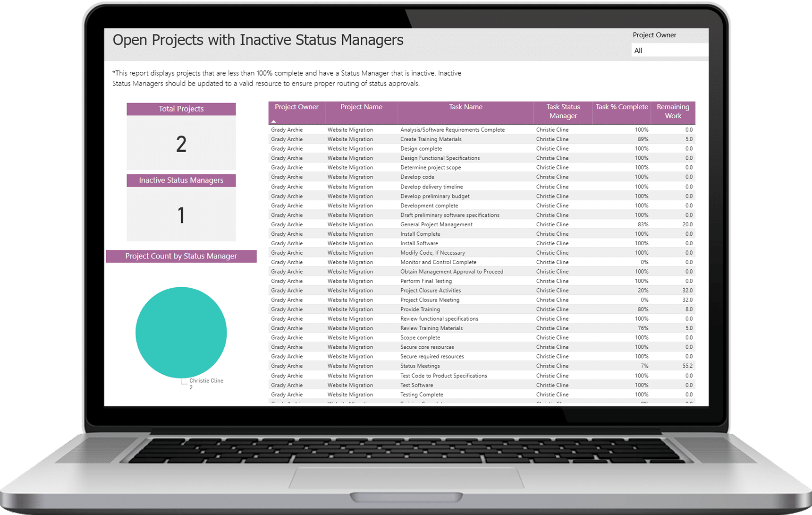This screenshot has width=812, height=515.
Task: Click the Project Count by Status Manager title
Action: click(x=181, y=256)
